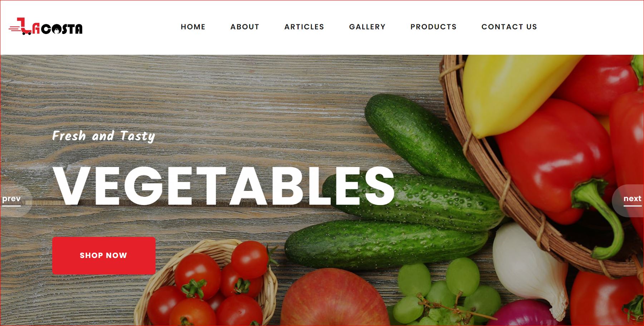Navigate to ARTICLES
This screenshot has height=326, width=644.
point(304,27)
